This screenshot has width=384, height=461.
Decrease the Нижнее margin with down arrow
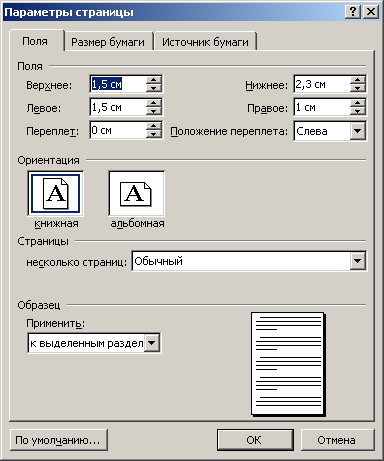358,88
